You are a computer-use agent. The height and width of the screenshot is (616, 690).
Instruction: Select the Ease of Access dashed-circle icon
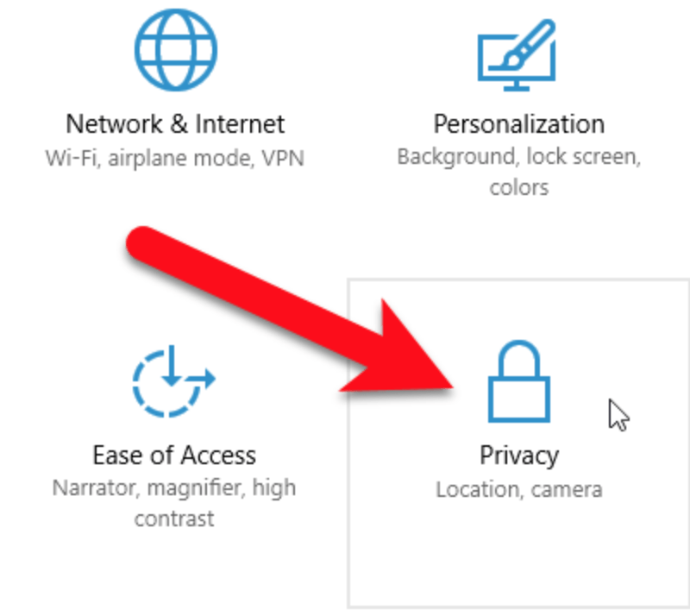[173, 381]
